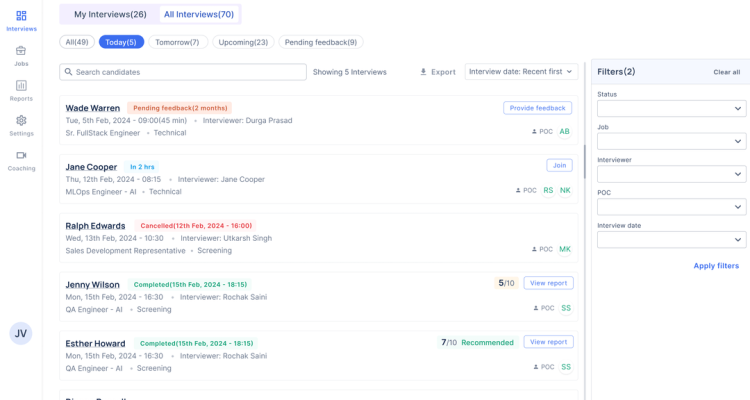This screenshot has width=750, height=400.
Task: Expand the Status filter dropdown
Action: [x=671, y=108]
